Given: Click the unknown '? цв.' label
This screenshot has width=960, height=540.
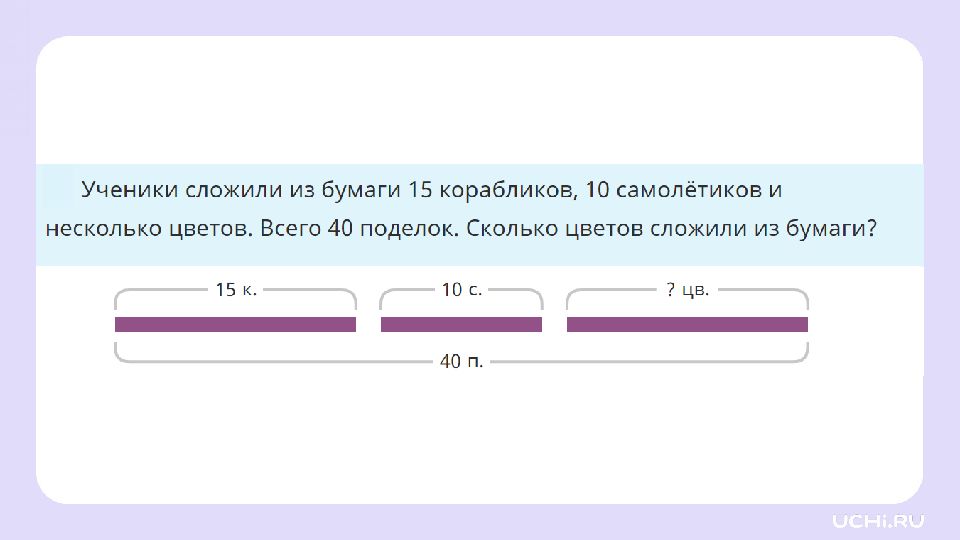Looking at the screenshot, I should 688,290.
